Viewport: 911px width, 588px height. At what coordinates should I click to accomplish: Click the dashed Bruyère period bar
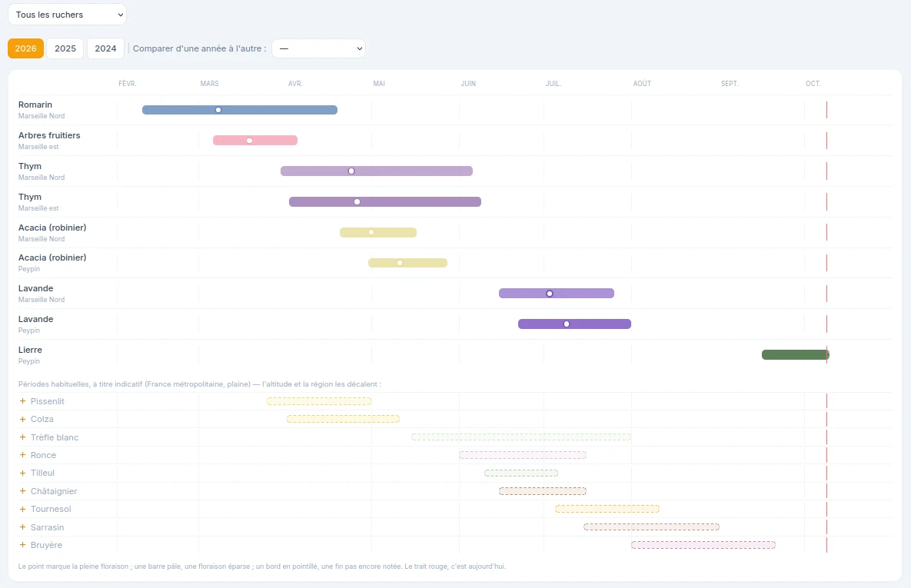coord(703,545)
